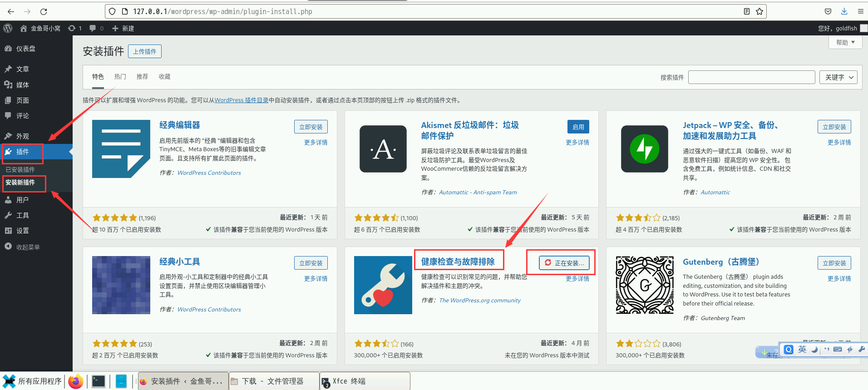868x390 pixels.
Task: Open 更多详情 for 经典小工具
Action: click(x=316, y=279)
